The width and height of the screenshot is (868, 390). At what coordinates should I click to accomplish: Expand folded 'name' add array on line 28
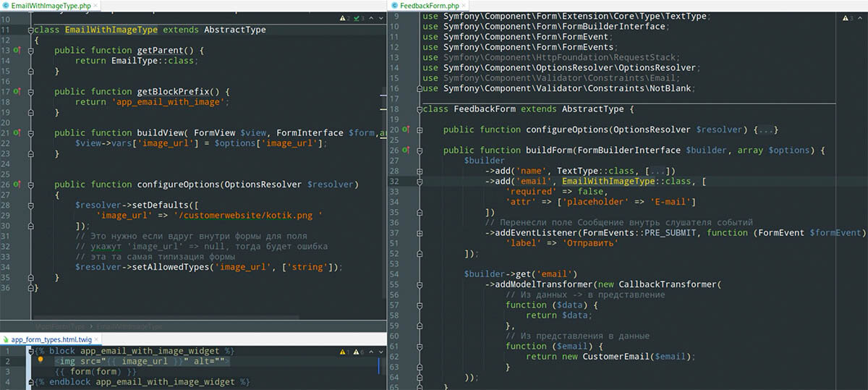tap(420, 171)
